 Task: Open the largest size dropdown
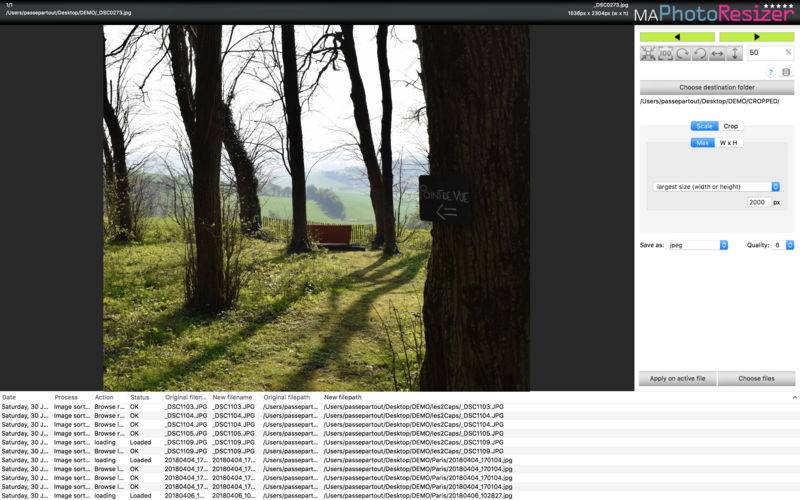716,187
